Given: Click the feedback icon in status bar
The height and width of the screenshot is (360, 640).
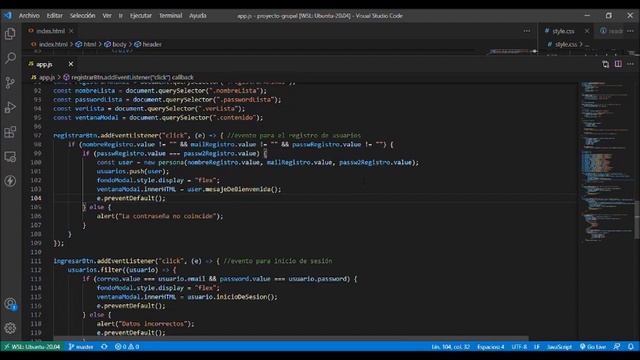Looking at the screenshot, I should pyautogui.click(x=617, y=347).
